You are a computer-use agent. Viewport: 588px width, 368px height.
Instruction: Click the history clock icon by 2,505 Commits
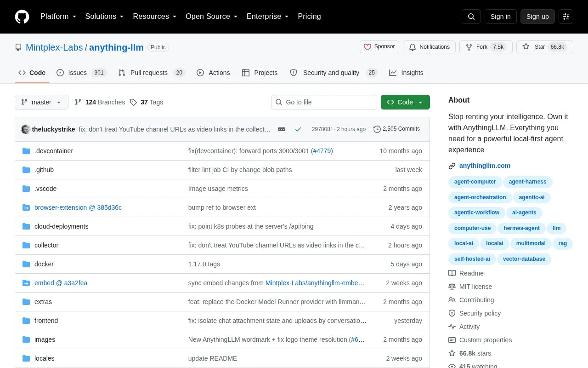[x=377, y=129]
